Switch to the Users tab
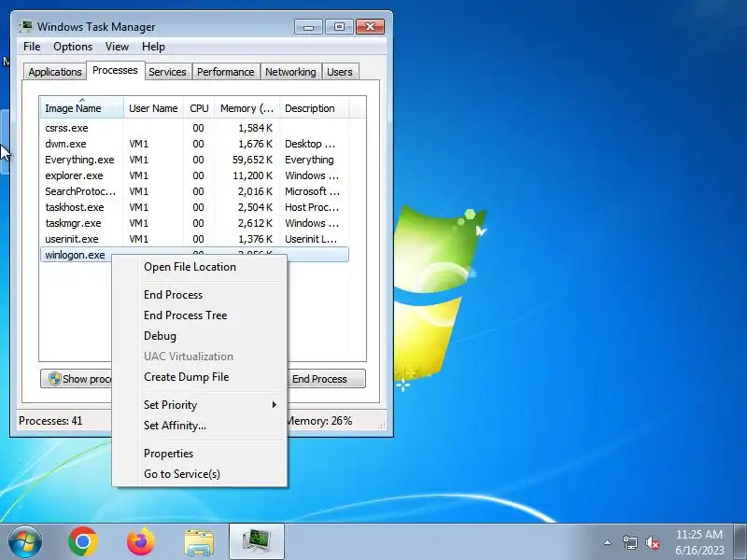747x560 pixels. pyautogui.click(x=340, y=72)
